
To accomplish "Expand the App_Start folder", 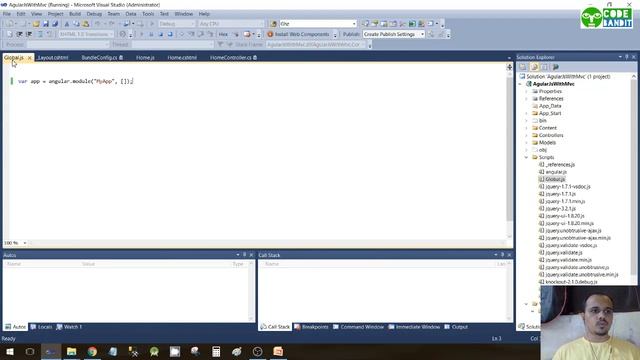I will pos(527,113).
